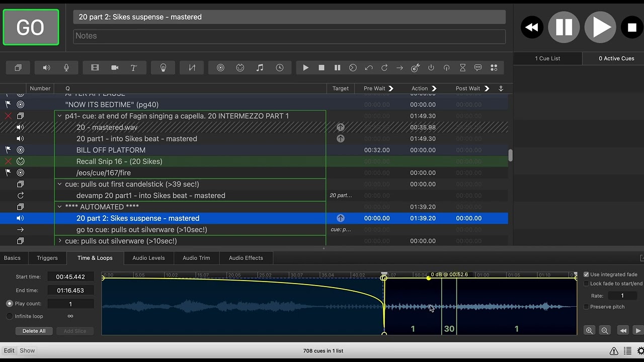This screenshot has width=644, height=362.
Task: Add a Load cue
Action: click(x=353, y=68)
